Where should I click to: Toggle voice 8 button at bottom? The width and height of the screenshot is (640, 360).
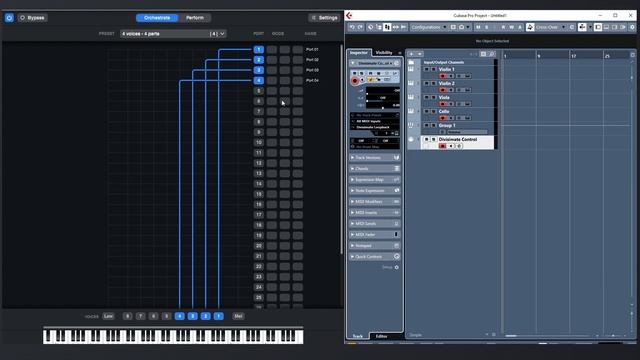click(x=127, y=316)
